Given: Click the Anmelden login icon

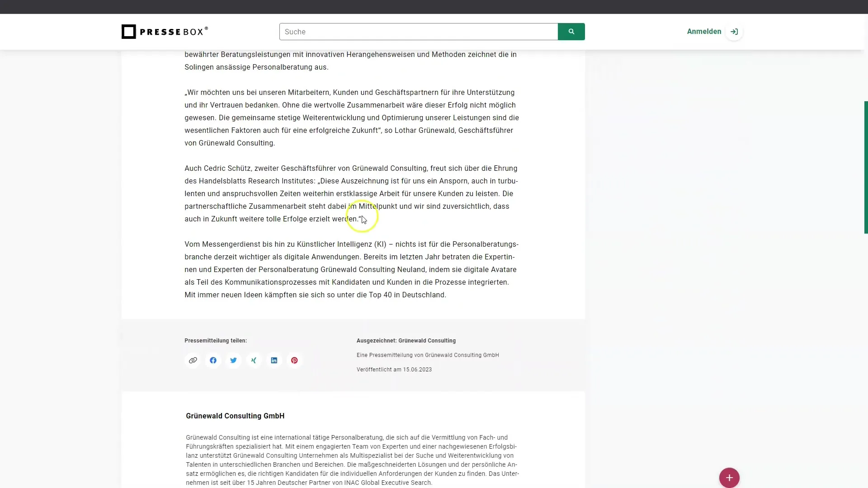Looking at the screenshot, I should pos(735,32).
